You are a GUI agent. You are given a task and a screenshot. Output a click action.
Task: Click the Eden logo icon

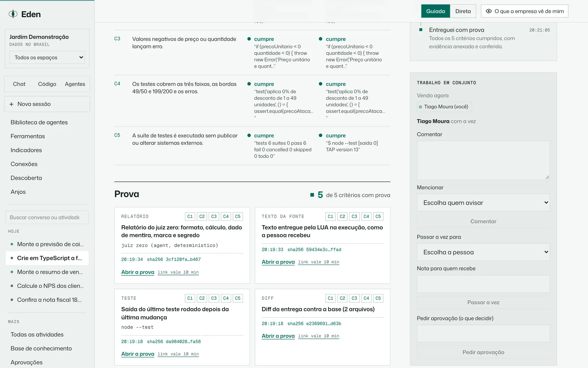[x=13, y=14]
